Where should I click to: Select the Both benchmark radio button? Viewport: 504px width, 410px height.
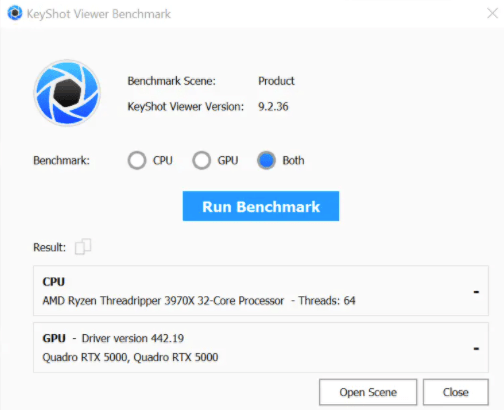pos(266,161)
